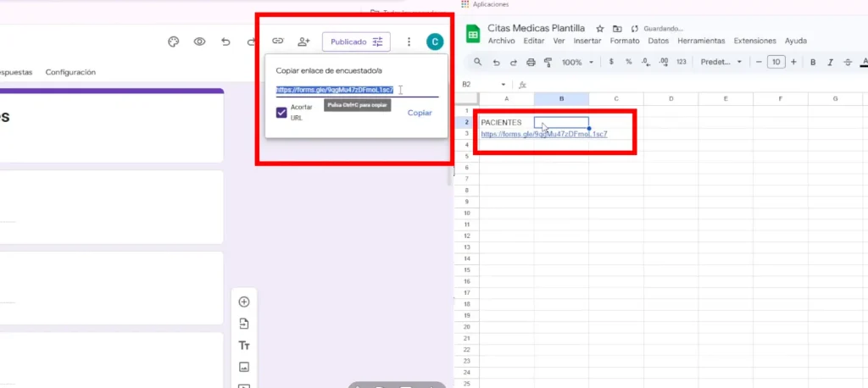Click the copy respondent link icon
The image size is (868, 388).
coord(277,42)
